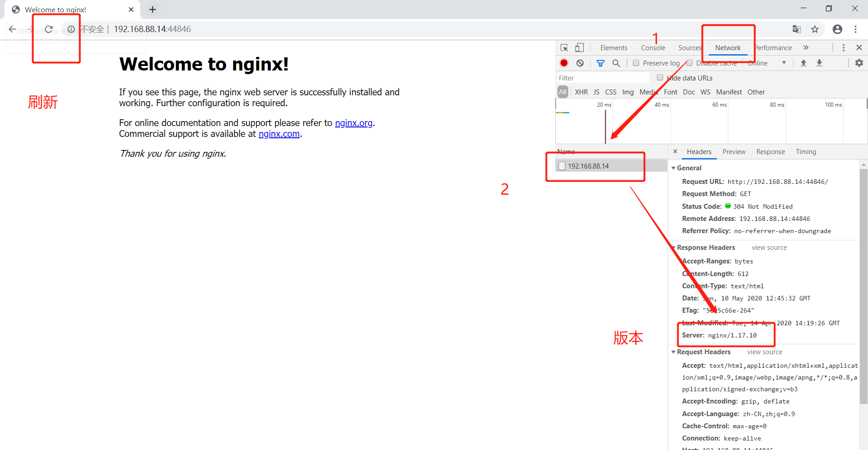This screenshot has width=868, height=450.
Task: Open DevTools settings gear
Action: tap(859, 63)
